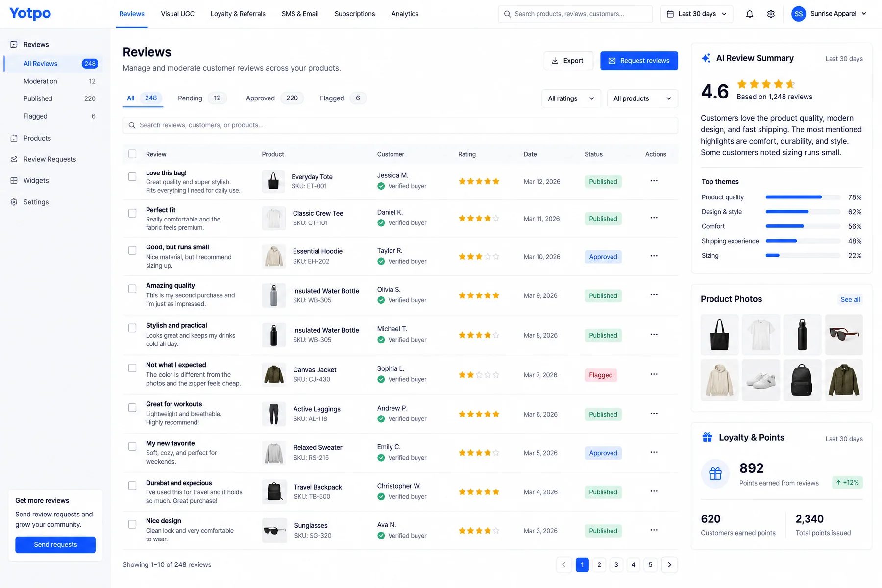The image size is (882, 588).
Task: Click the Request reviews button
Action: [639, 61]
